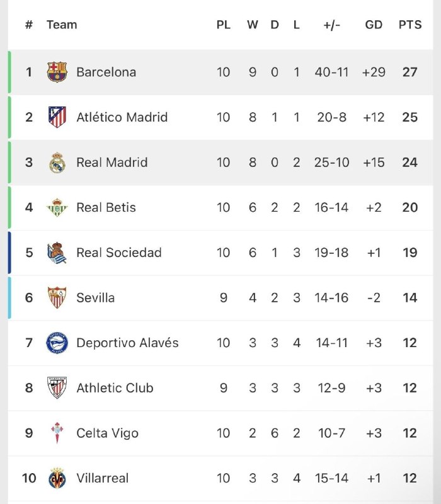441x504 pixels.
Task: Click the Real Betis club crest
Action: click(57, 207)
